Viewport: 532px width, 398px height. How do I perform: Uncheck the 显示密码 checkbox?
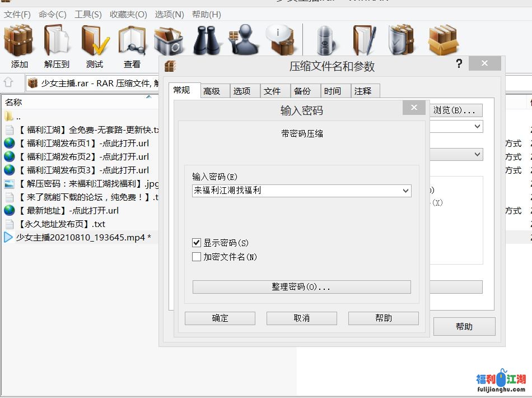[x=197, y=243]
